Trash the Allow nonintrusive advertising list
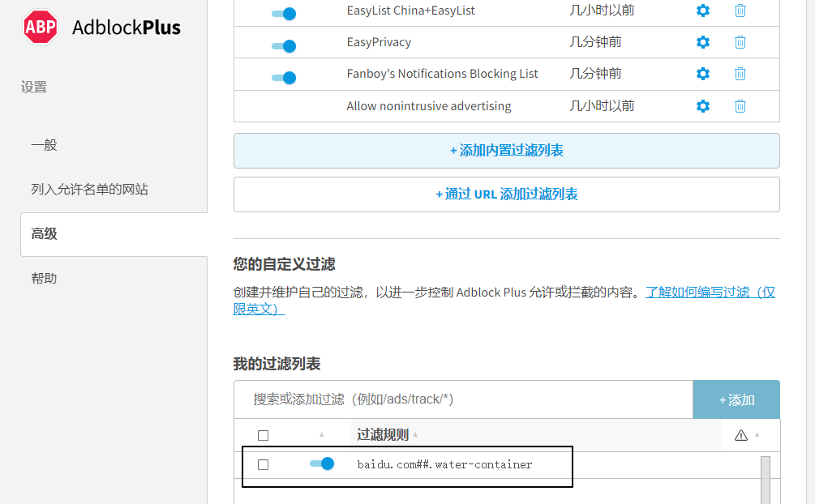The width and height of the screenshot is (815, 504). click(740, 106)
